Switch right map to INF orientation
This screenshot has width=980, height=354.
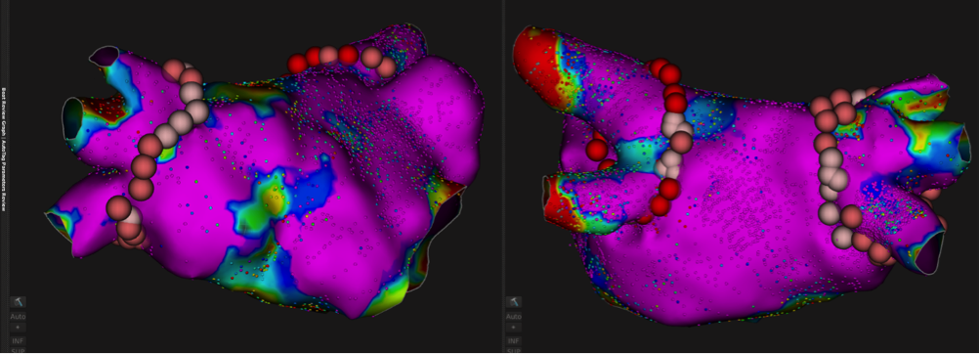coord(514,341)
